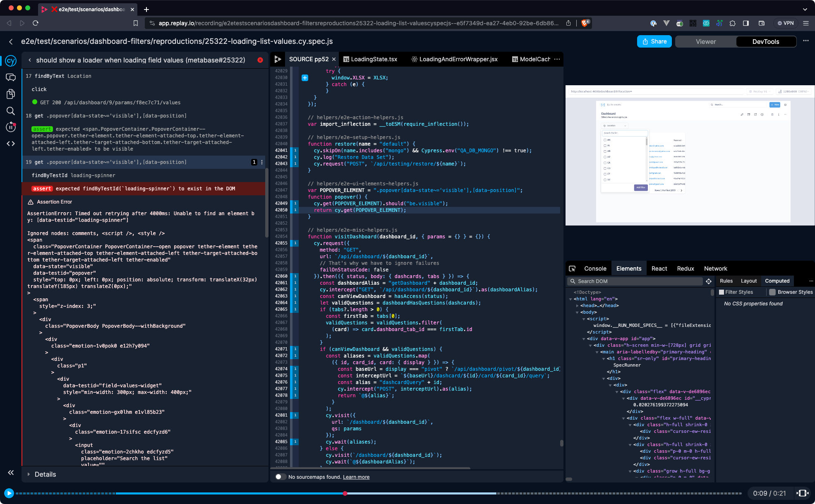This screenshot has height=504, width=815.
Task: Open the search panel in sidebar
Action: tap(11, 110)
